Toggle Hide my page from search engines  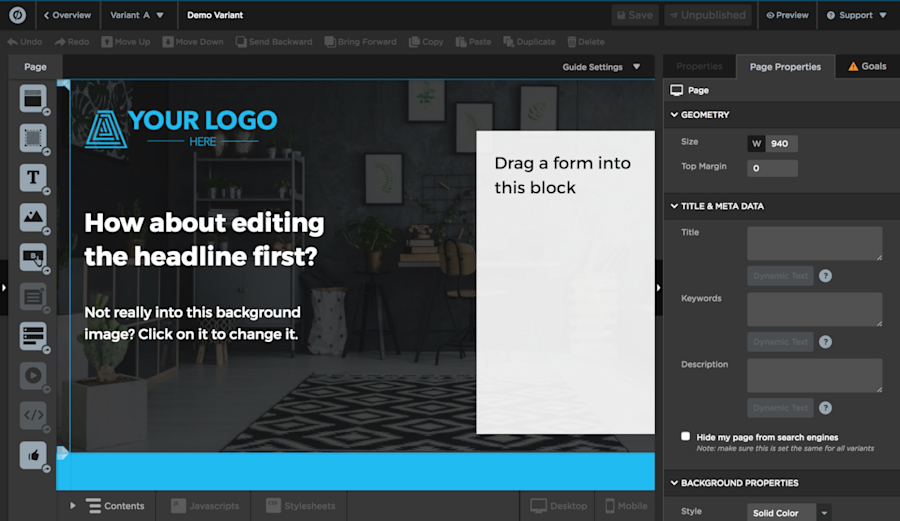point(685,436)
